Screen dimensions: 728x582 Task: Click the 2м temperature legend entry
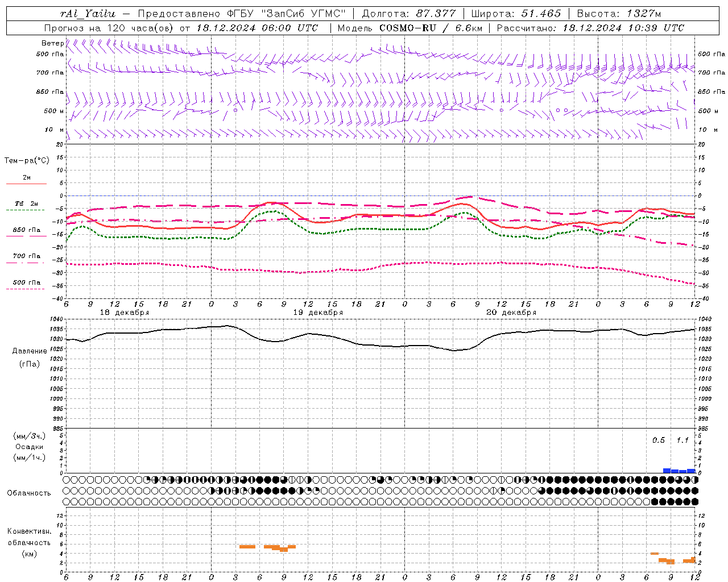(x=27, y=178)
